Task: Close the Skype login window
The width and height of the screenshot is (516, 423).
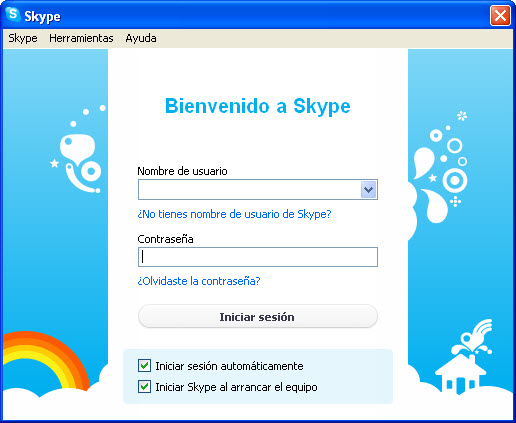Action: click(500, 15)
